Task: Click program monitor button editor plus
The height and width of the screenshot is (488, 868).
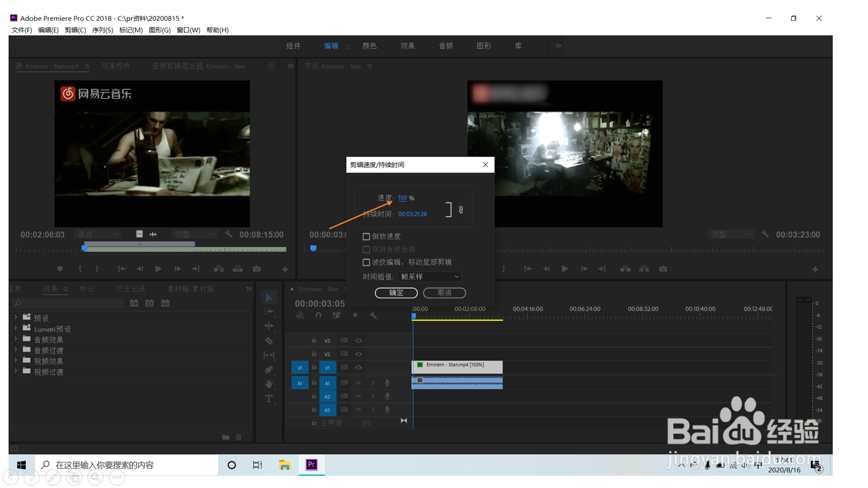Action: (815, 269)
